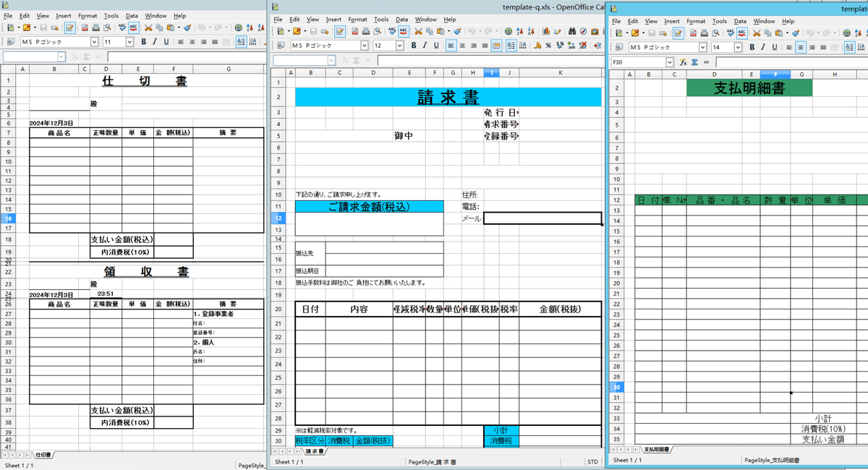Click the Sum icon in 支払明細書 window
Screen dimensions: 868x470
[694, 63]
